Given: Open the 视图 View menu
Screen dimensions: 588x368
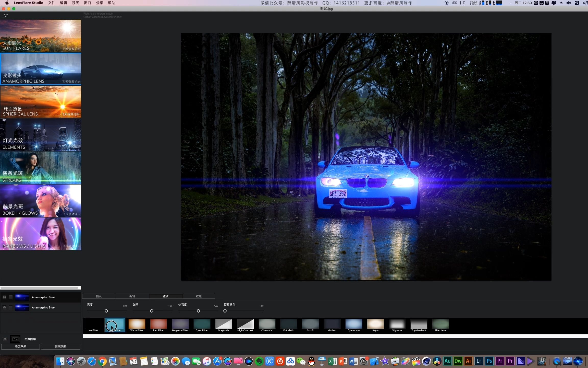Looking at the screenshot, I should coord(76,3).
